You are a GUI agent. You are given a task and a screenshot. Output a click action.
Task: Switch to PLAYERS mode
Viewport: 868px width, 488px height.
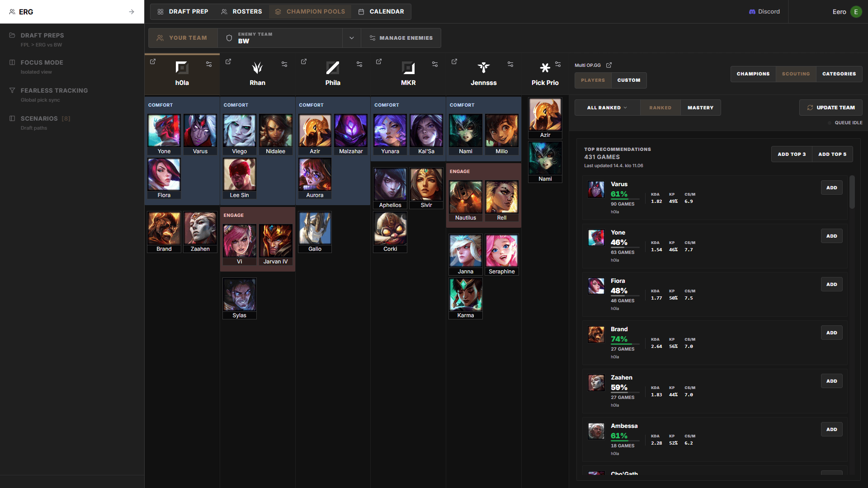(x=593, y=80)
